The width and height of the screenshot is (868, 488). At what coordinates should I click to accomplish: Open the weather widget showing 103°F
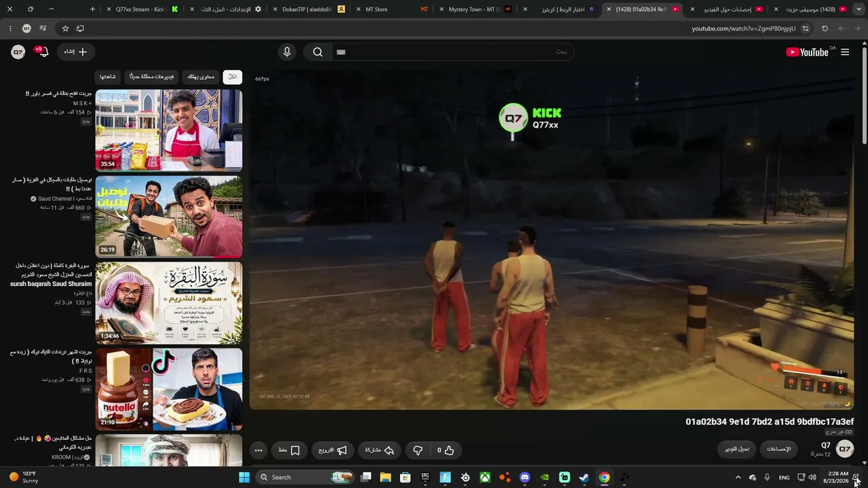[23, 477]
